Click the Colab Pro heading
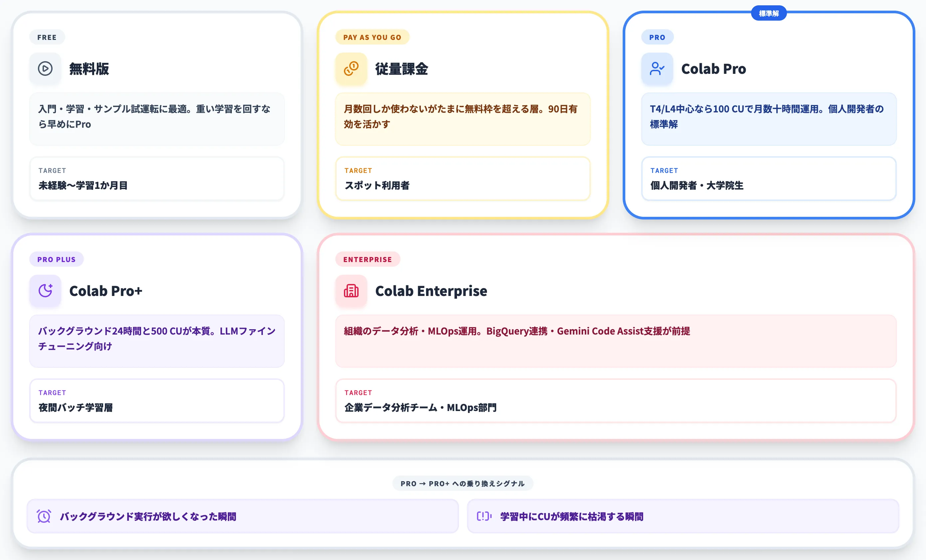The height and width of the screenshot is (560, 926). 713,69
